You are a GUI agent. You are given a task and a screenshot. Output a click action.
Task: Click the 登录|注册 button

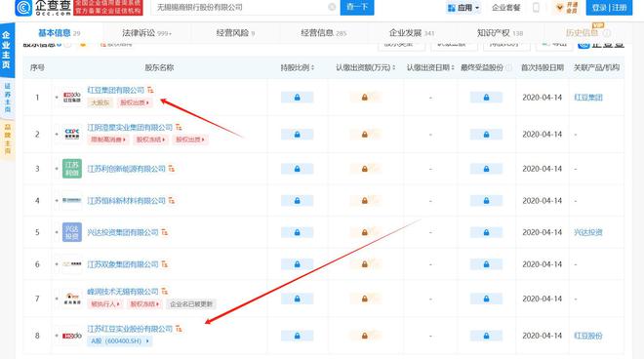(609, 8)
